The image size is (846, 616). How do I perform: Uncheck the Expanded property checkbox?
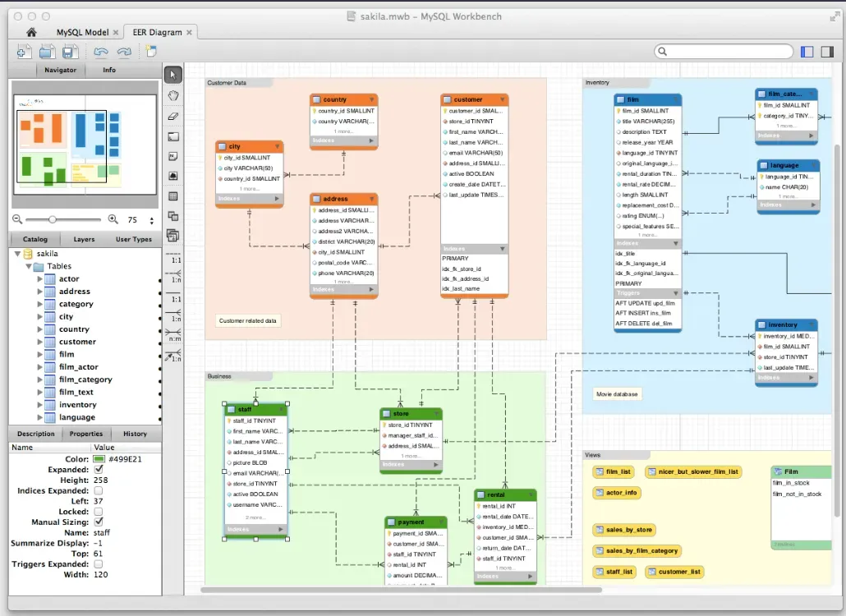(99, 470)
